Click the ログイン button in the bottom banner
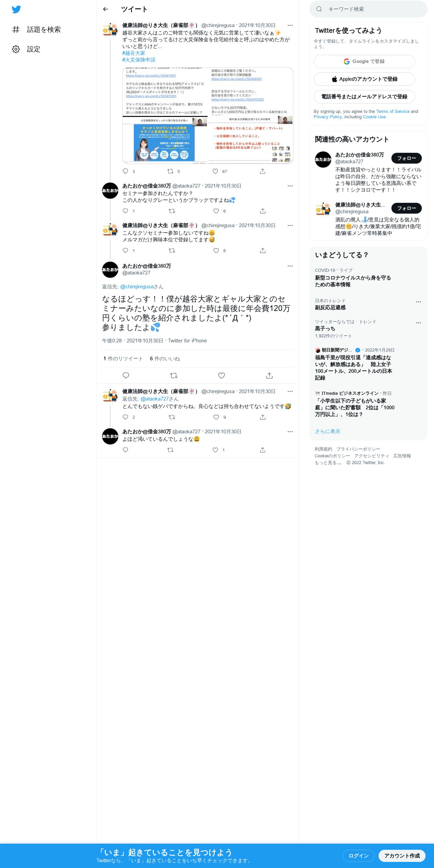The image size is (434, 868). 358,855
